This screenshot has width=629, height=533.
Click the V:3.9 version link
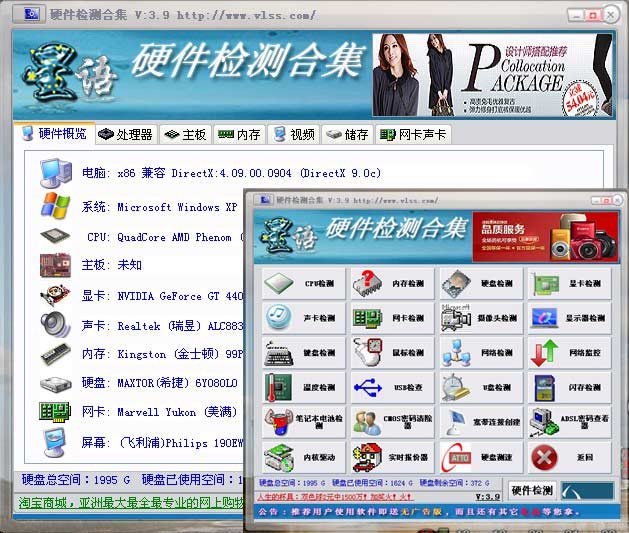pos(487,497)
